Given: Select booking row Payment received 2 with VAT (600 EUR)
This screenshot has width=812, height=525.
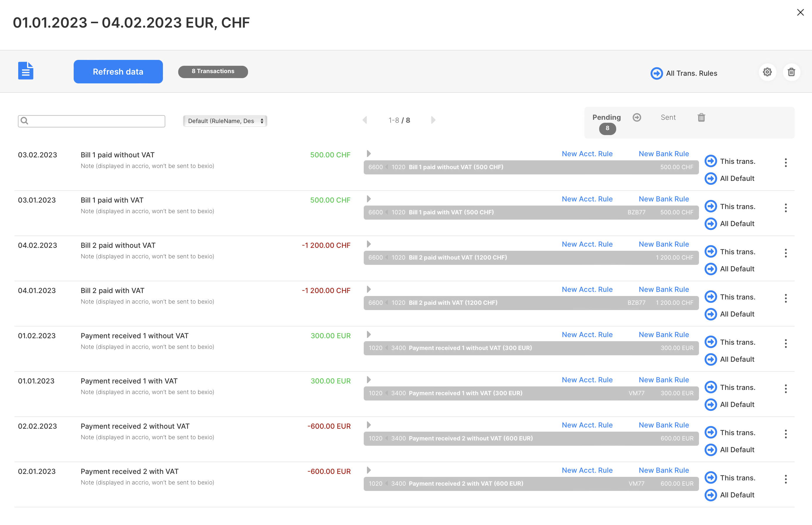Looking at the screenshot, I should (531, 484).
